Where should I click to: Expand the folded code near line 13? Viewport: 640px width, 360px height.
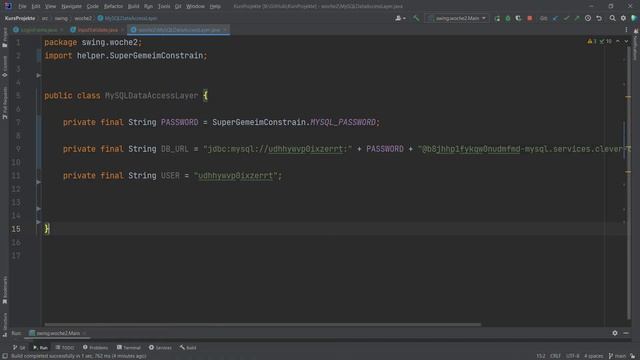(x=38, y=209)
